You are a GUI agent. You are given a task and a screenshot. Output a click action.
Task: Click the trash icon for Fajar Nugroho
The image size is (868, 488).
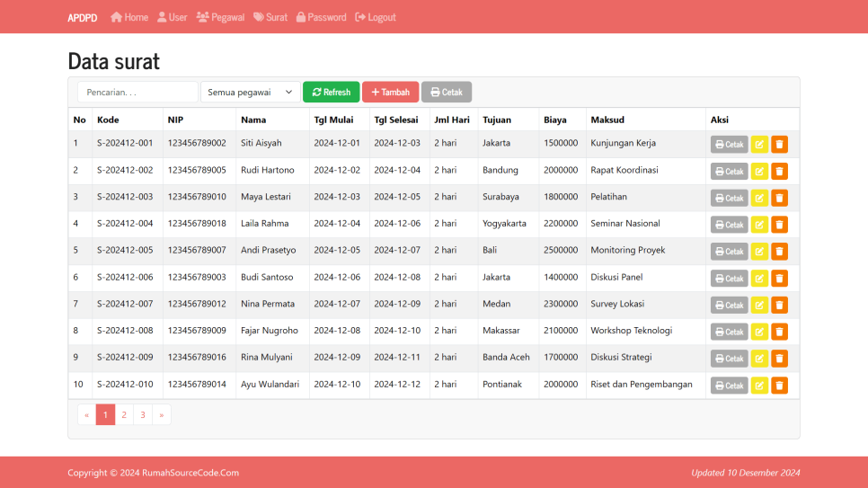[779, 332]
